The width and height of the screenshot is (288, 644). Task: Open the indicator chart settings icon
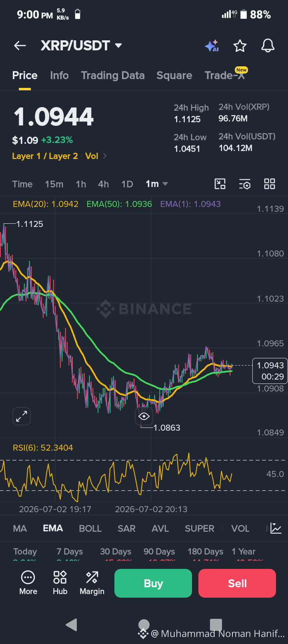276,529
